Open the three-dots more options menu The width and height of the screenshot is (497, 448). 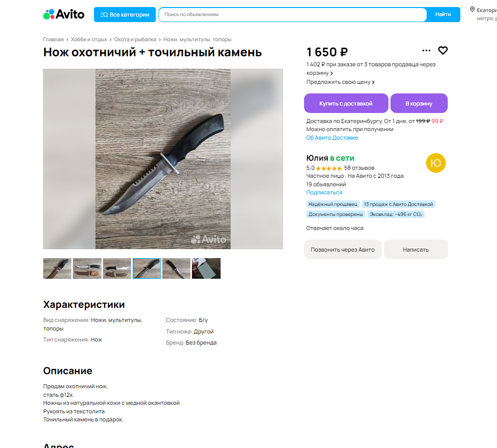[x=426, y=50]
